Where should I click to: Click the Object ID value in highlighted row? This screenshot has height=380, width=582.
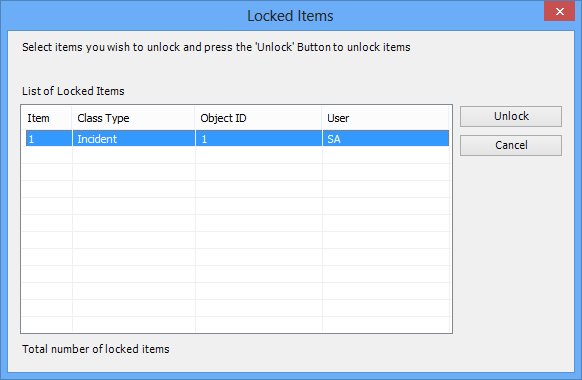[259, 138]
